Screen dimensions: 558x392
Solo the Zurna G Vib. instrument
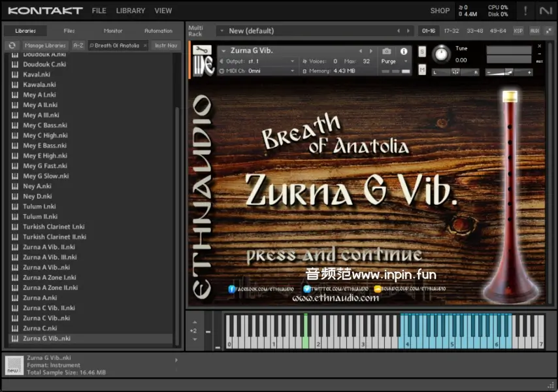click(422, 52)
